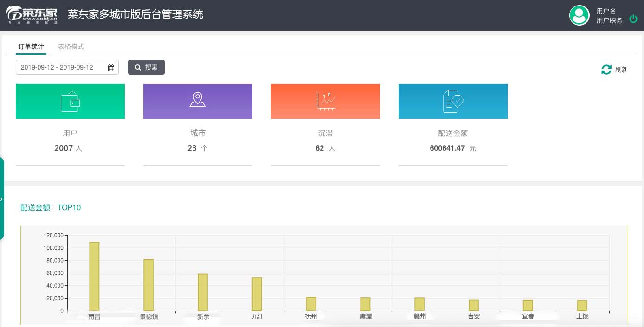The height and width of the screenshot is (327, 644).
Task: Select the 订单统计 tab
Action: (31, 46)
